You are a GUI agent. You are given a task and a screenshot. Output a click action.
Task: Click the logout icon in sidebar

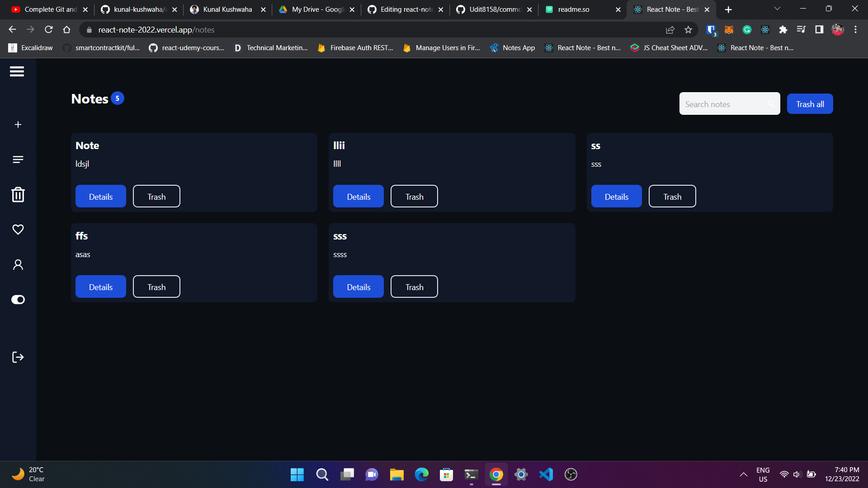18,357
